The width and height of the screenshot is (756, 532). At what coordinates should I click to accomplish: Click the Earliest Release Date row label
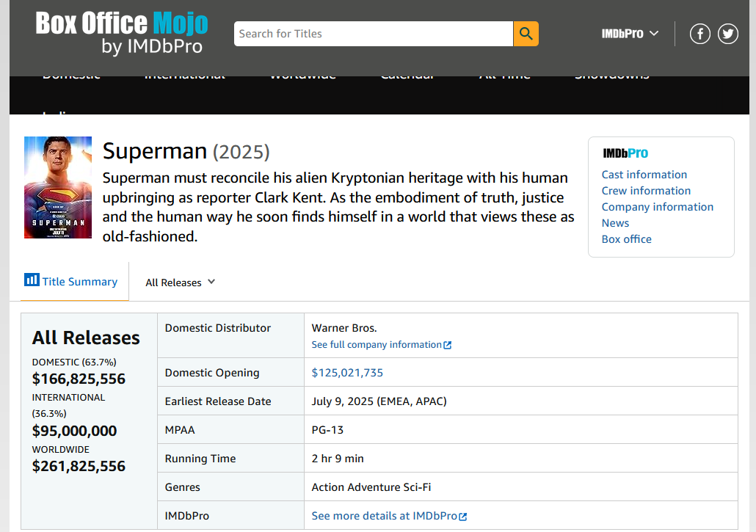[x=218, y=401]
